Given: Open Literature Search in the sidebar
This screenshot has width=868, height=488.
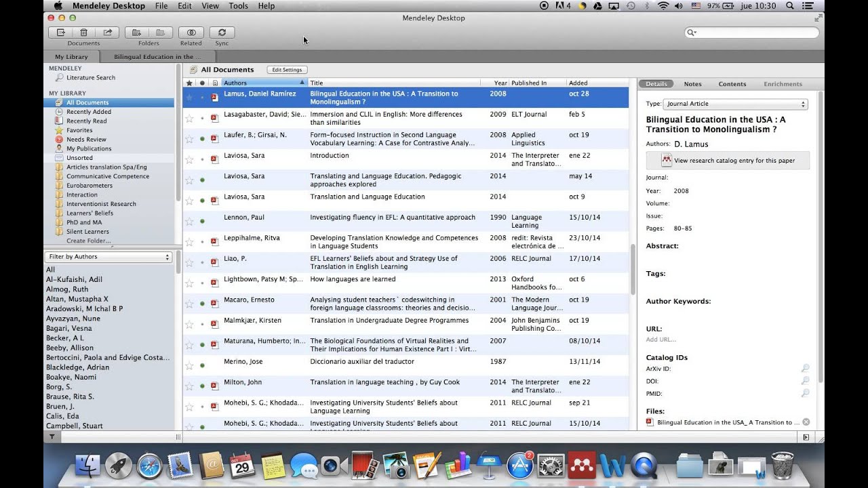Looking at the screenshot, I should (x=91, y=78).
